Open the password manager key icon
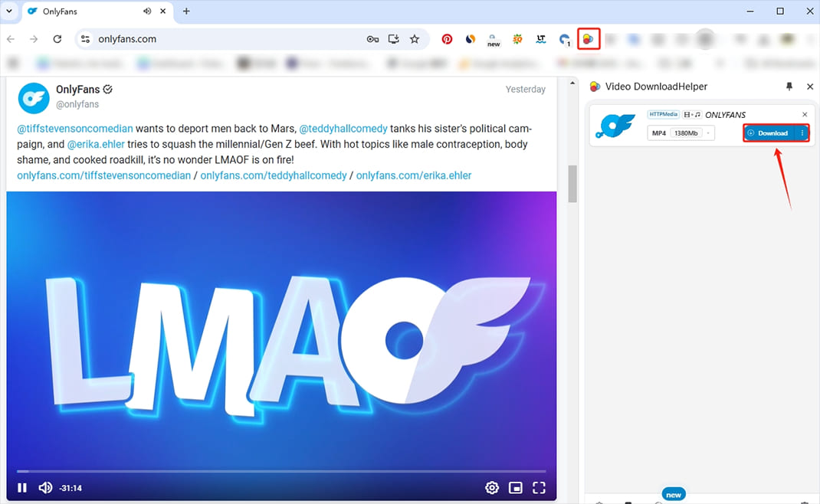 click(372, 39)
